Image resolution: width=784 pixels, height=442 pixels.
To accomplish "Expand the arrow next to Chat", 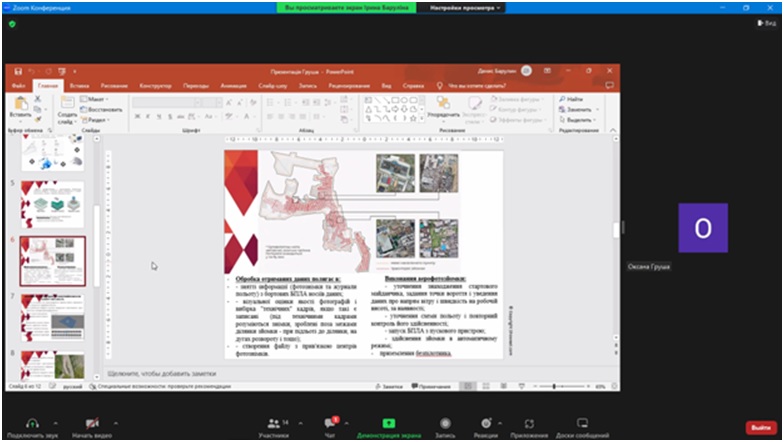I will point(346,423).
